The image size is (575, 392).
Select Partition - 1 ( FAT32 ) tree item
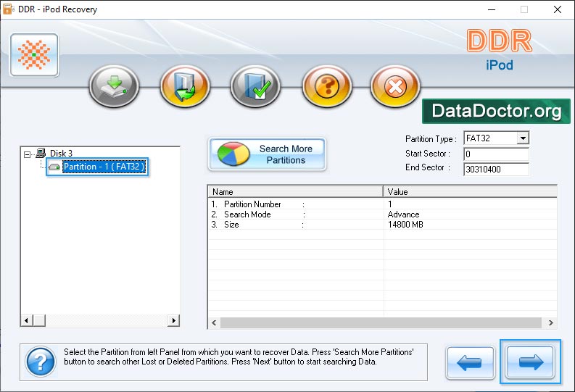coord(104,167)
